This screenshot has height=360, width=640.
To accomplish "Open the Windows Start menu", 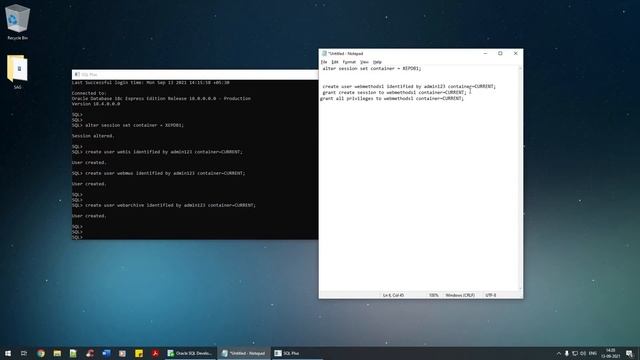I will 8,353.
